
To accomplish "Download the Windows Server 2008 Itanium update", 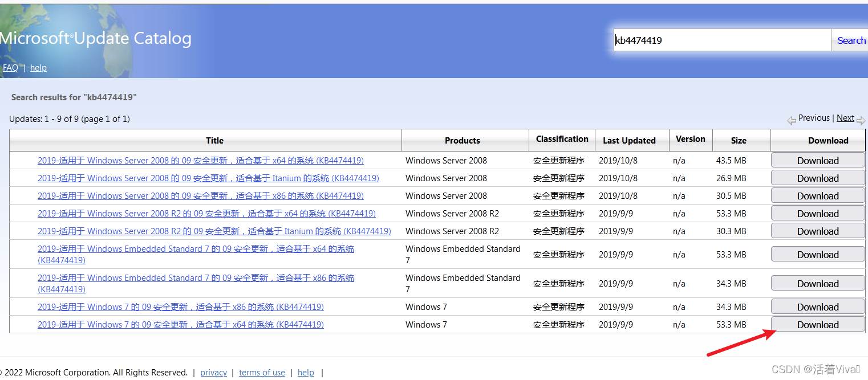I will click(818, 178).
